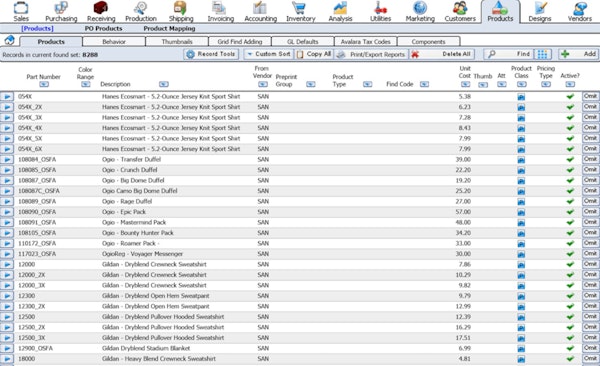
Task: Click the grid view icon next to Find
Action: pyautogui.click(x=542, y=54)
